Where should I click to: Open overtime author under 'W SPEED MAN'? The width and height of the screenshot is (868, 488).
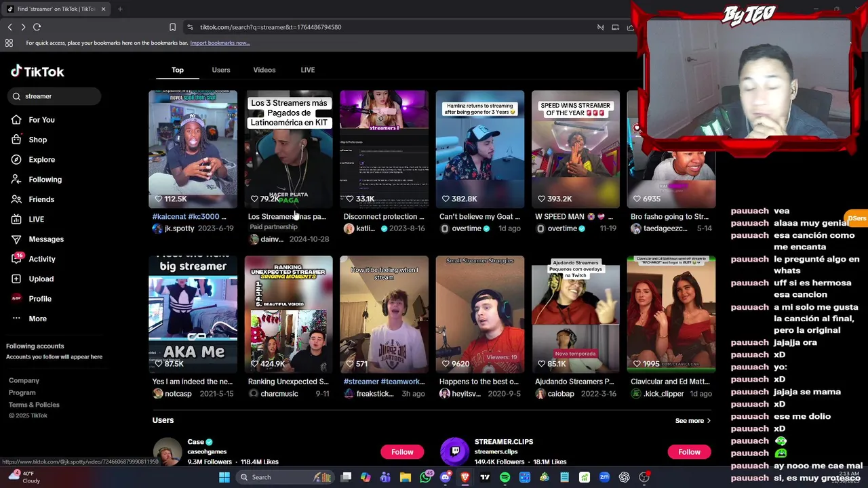pos(562,228)
